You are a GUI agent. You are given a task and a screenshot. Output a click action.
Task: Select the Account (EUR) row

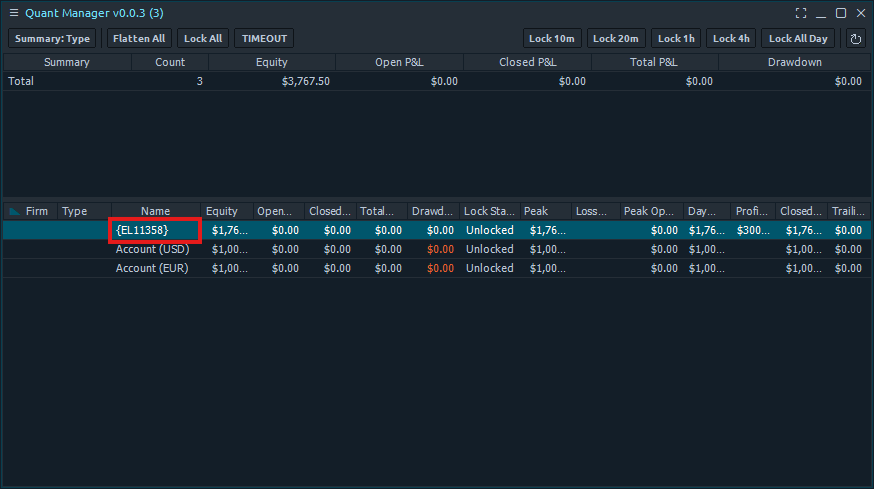[152, 268]
